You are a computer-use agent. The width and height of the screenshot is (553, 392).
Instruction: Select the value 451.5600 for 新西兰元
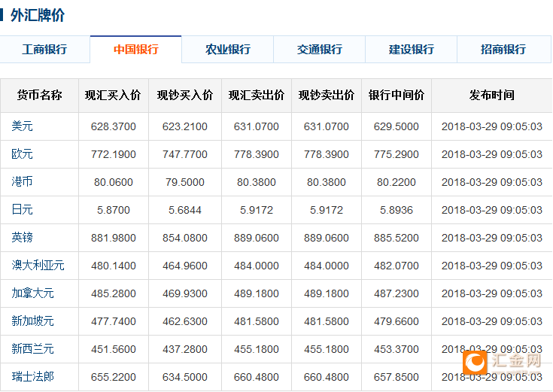(x=113, y=350)
